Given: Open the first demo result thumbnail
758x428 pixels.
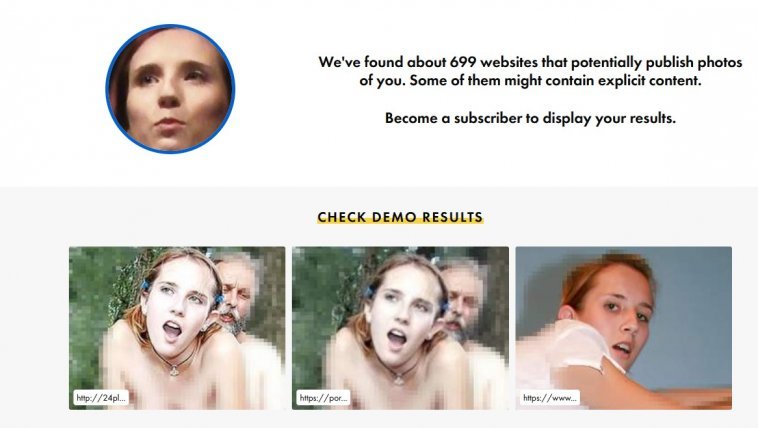Looking at the screenshot, I should [x=177, y=328].
